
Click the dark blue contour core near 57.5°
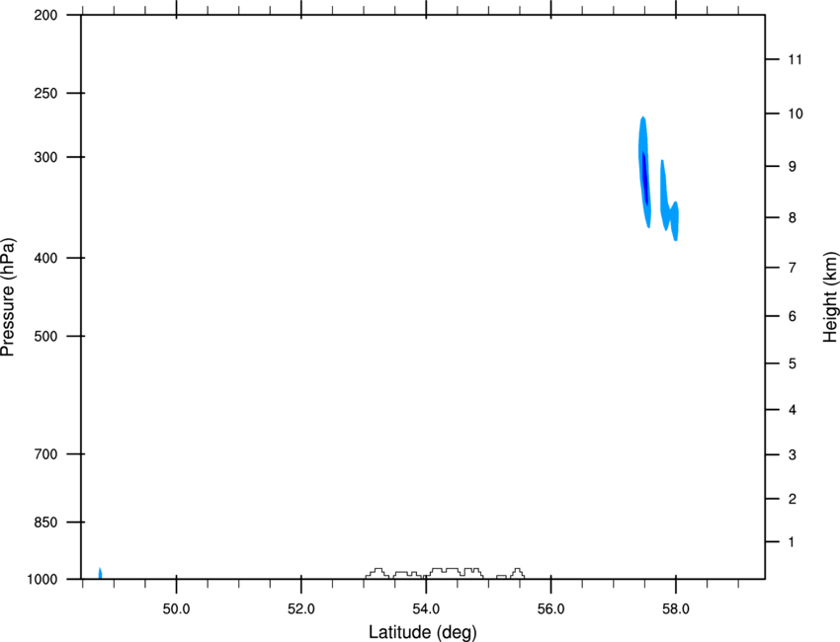click(x=645, y=179)
